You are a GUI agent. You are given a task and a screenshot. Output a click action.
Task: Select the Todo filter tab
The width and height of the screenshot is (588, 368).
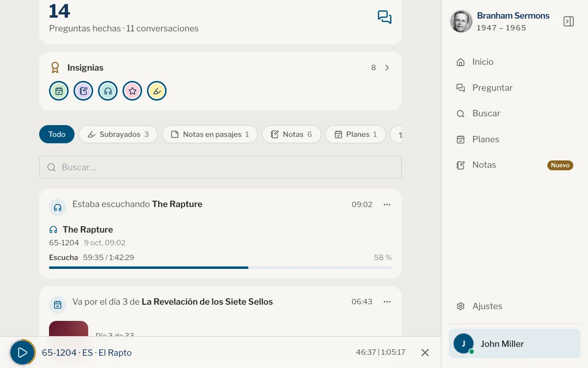pyautogui.click(x=57, y=134)
